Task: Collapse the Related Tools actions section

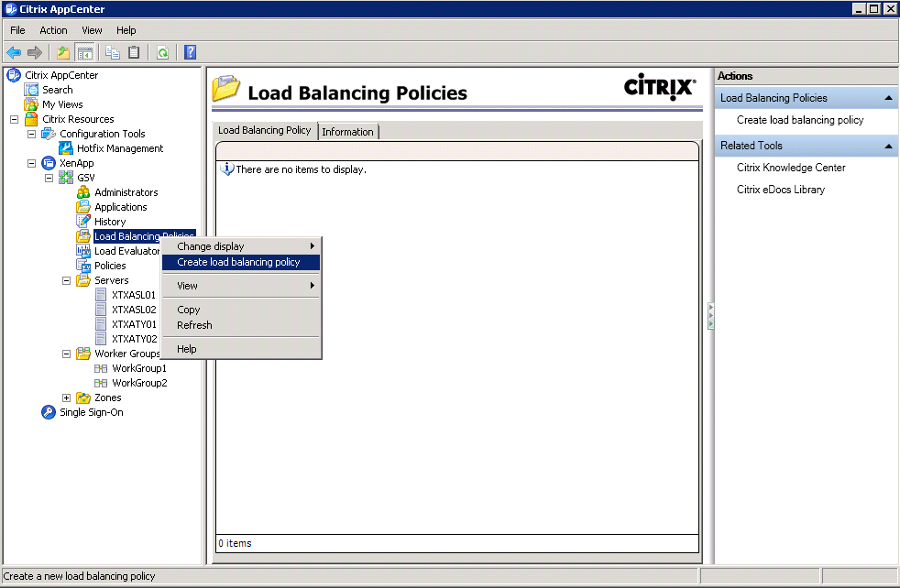Action: 888,147
